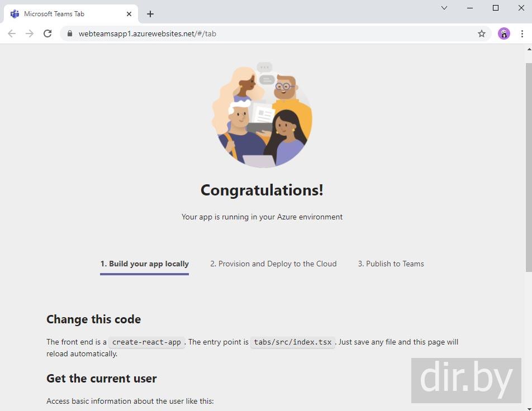This screenshot has width=532, height=411.
Task: Close the browser window
Action: 521,8
